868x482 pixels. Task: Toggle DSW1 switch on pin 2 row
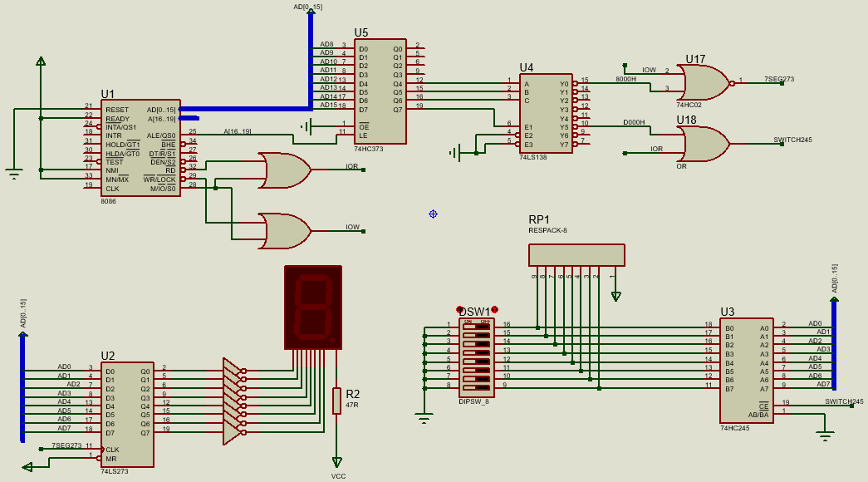point(477,335)
